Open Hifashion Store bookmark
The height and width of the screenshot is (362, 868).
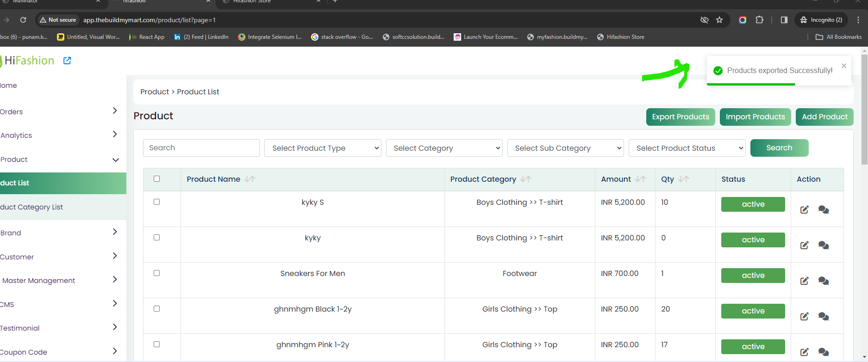tap(620, 37)
